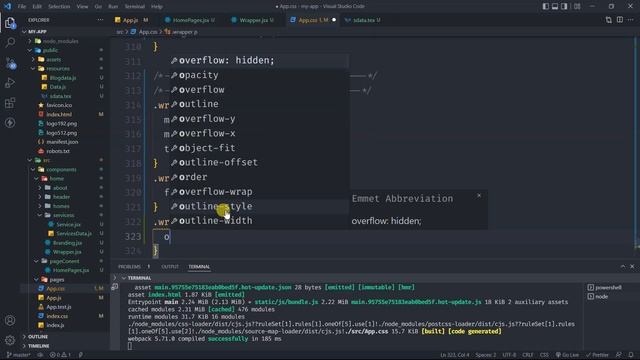Close the Emmet Abbreviation details popup
The height and width of the screenshot is (360, 640).
479,196
